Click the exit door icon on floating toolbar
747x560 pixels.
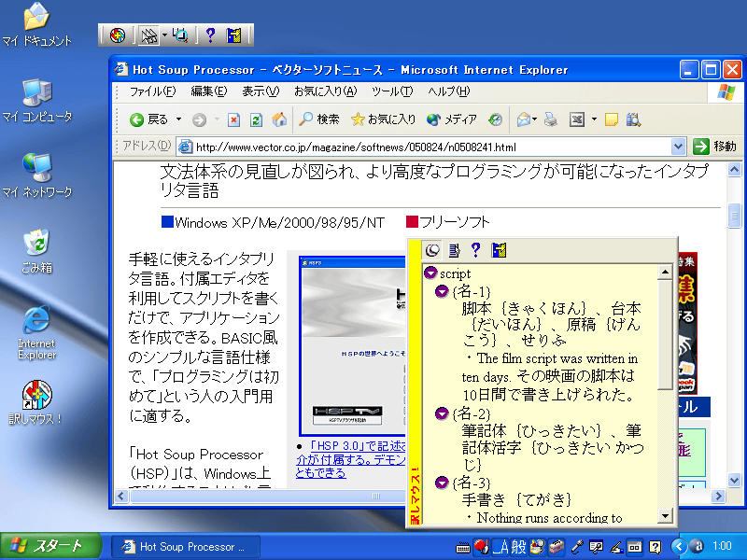[x=234, y=35]
